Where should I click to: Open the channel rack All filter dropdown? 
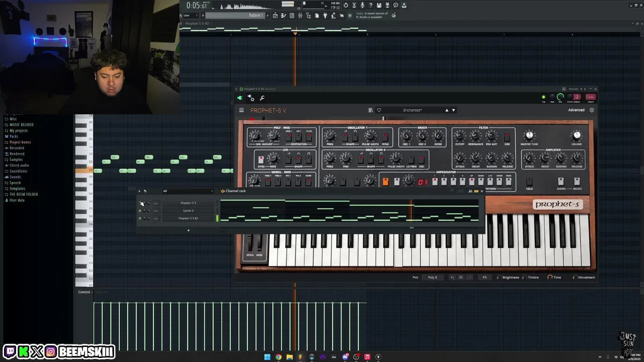(187, 191)
